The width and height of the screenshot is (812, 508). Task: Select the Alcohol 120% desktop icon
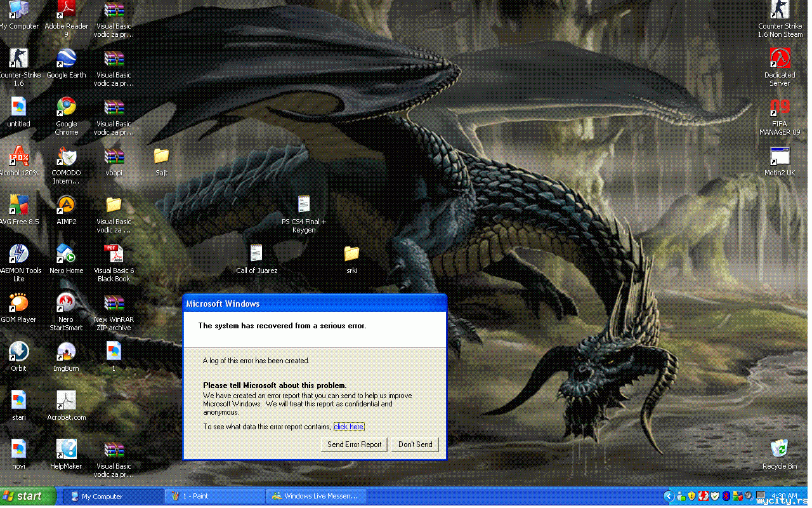[19, 161]
